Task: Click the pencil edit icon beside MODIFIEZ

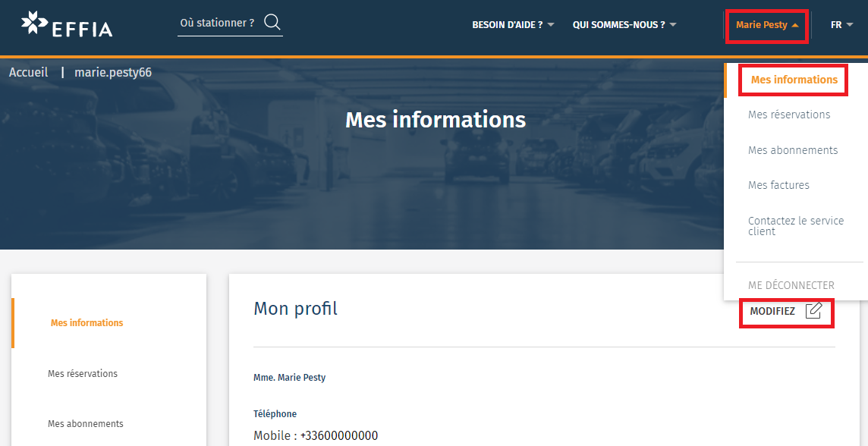Action: coord(813,311)
